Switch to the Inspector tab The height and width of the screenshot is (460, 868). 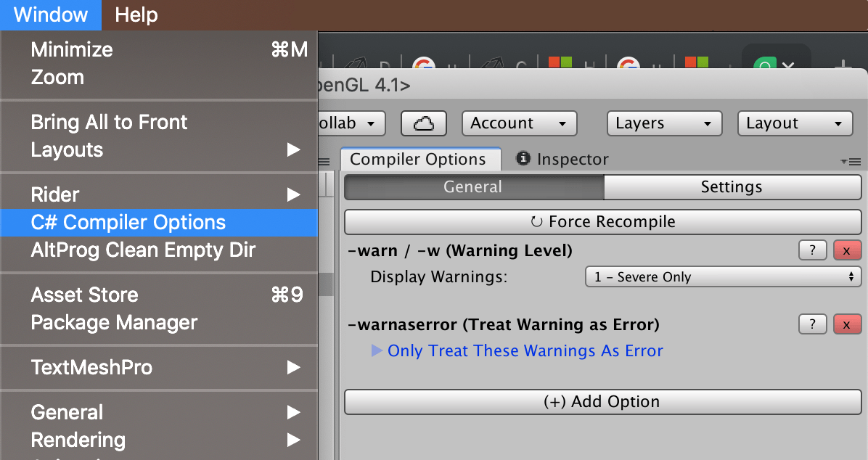[x=562, y=160]
